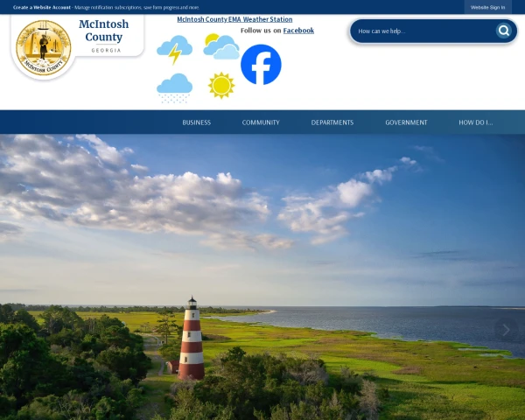Open the Community menu

tap(261, 122)
